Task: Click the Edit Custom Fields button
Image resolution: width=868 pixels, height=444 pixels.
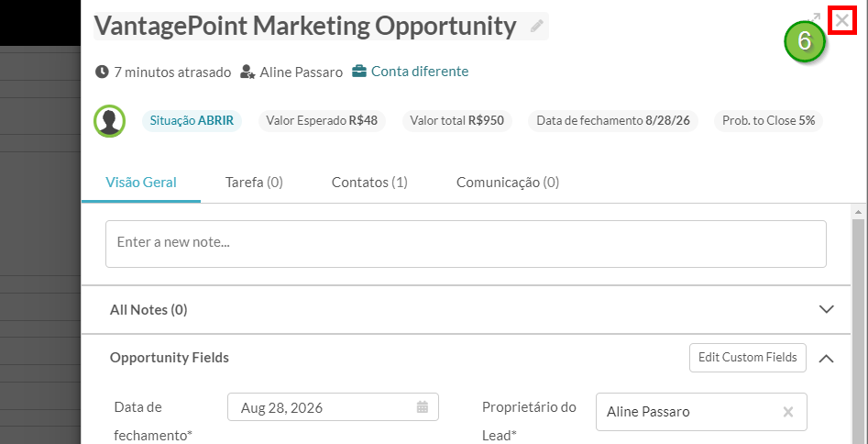Action: pos(747,358)
